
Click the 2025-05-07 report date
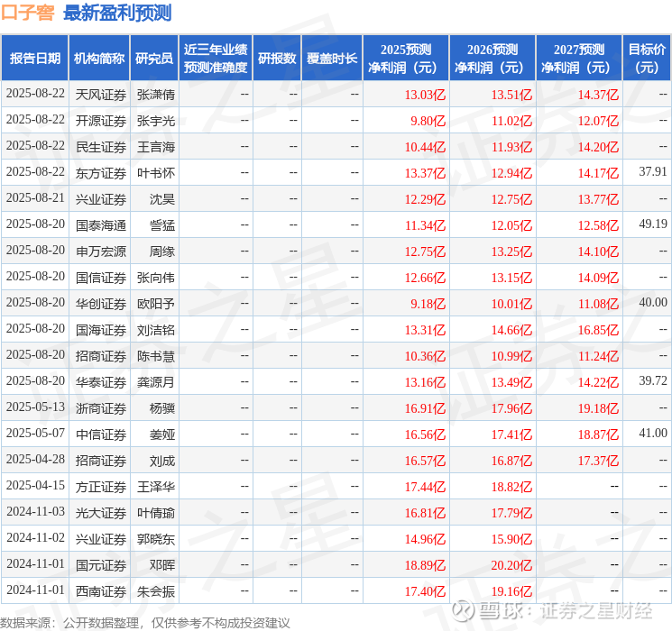pyautogui.click(x=35, y=433)
